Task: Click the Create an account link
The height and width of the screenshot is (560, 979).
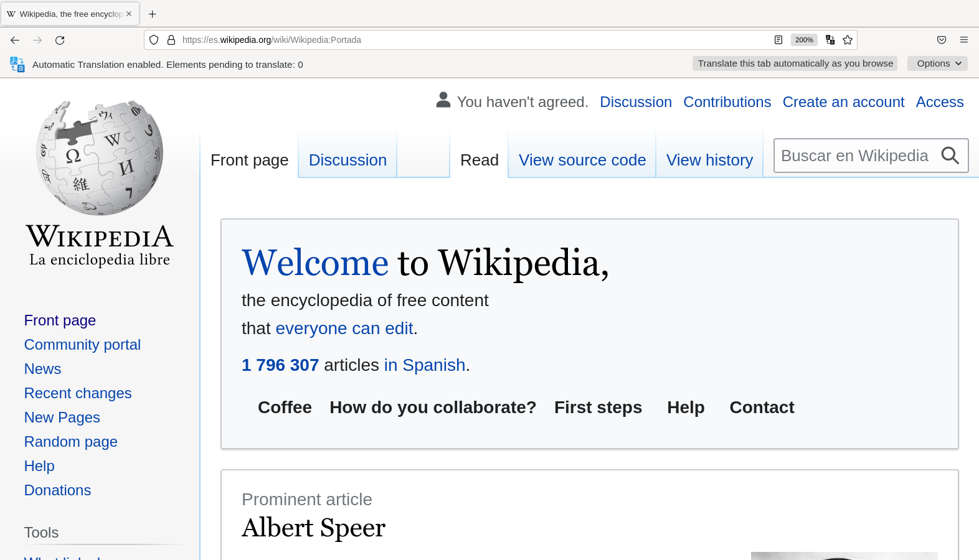Action: click(843, 102)
